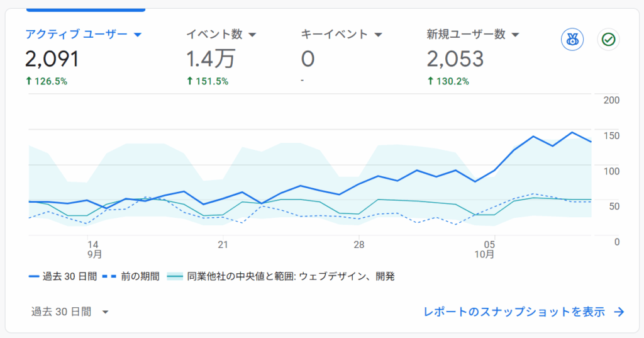Click the benchmarking medal icon
The width and height of the screenshot is (644, 338).
tap(571, 40)
